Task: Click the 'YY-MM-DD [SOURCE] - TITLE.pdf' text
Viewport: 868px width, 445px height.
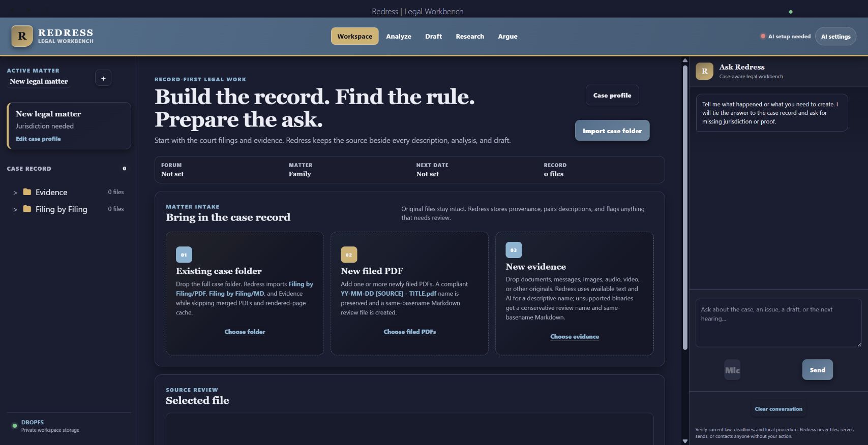Action: pos(388,294)
